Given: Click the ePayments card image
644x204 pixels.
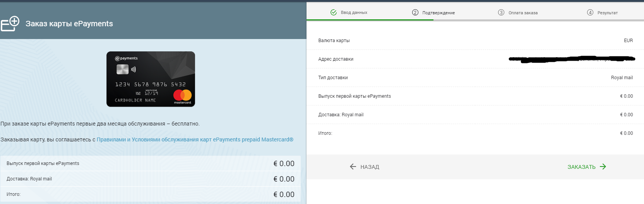Looking at the screenshot, I should click(x=151, y=79).
